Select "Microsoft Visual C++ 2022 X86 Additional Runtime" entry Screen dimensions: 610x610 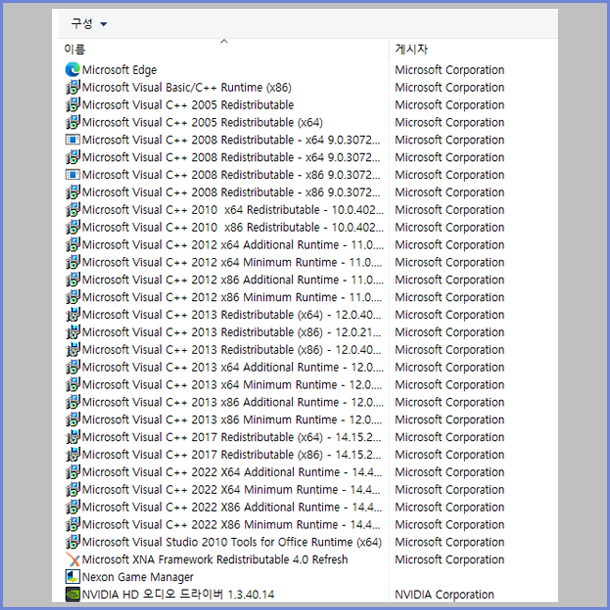click(x=232, y=507)
